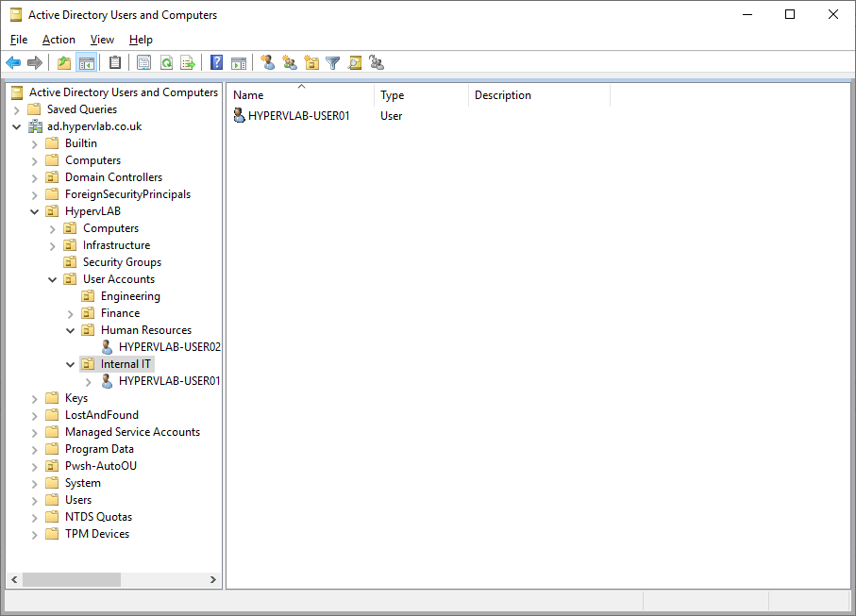Open the Action menu
The image size is (856, 616).
(59, 40)
